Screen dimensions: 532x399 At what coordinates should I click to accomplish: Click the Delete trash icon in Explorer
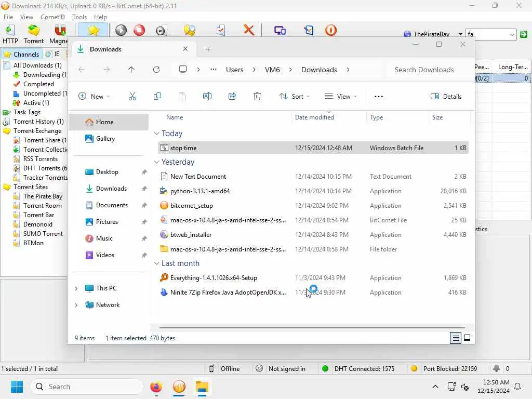pos(257,96)
